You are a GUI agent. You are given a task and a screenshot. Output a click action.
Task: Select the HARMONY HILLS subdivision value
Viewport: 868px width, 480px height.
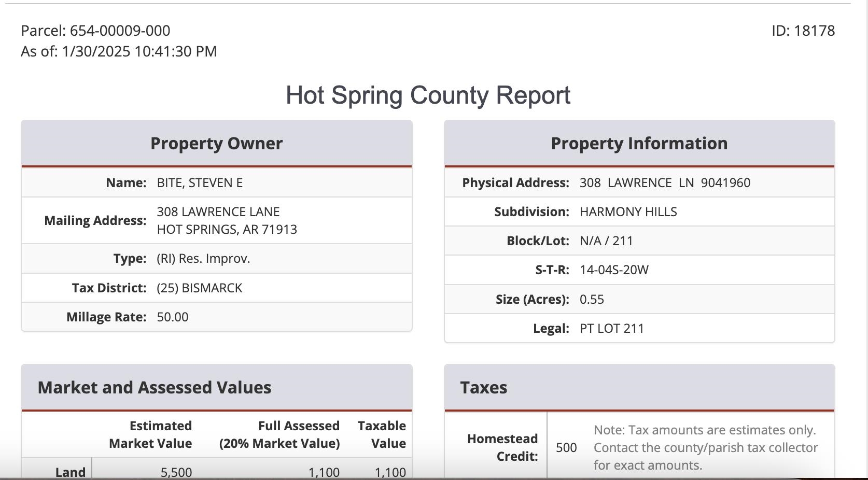click(x=628, y=212)
